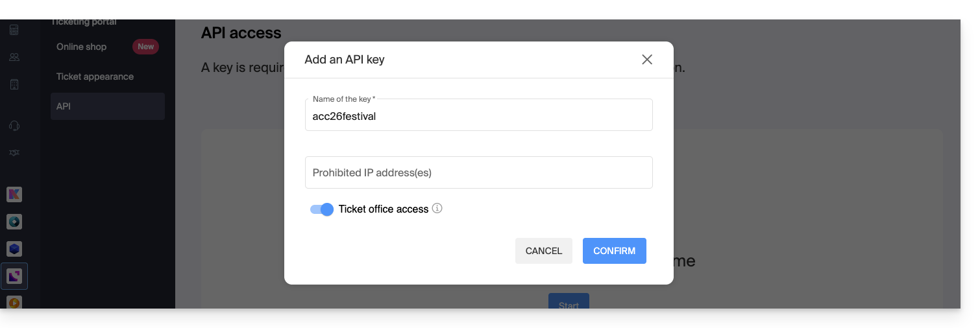Close the Add an API key dialog
This screenshot has height=328, width=980.
pyautogui.click(x=646, y=60)
